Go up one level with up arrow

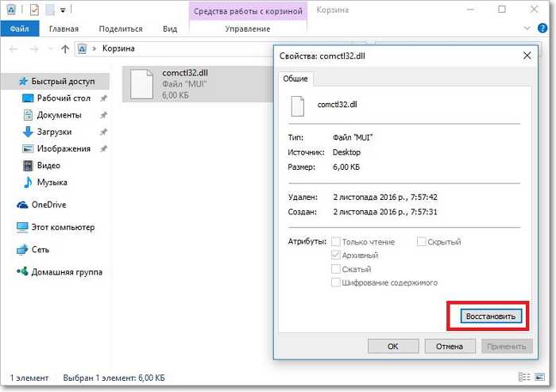[x=65, y=49]
